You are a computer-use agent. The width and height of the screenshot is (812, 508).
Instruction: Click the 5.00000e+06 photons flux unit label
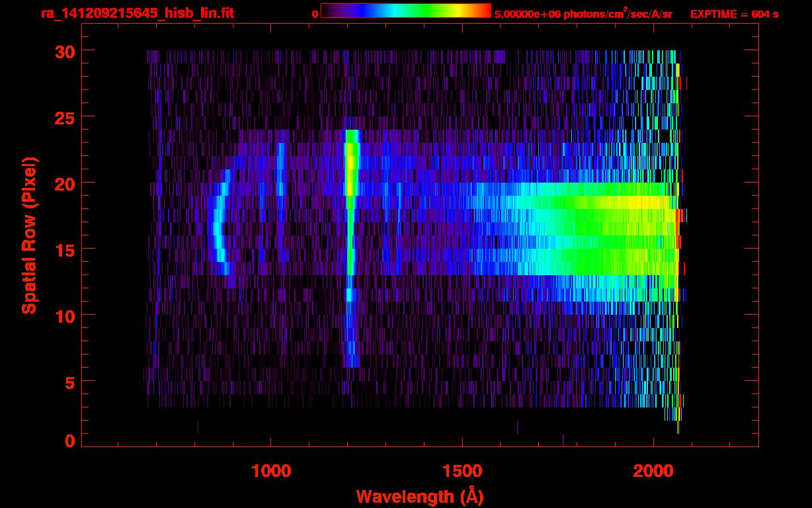(x=583, y=13)
